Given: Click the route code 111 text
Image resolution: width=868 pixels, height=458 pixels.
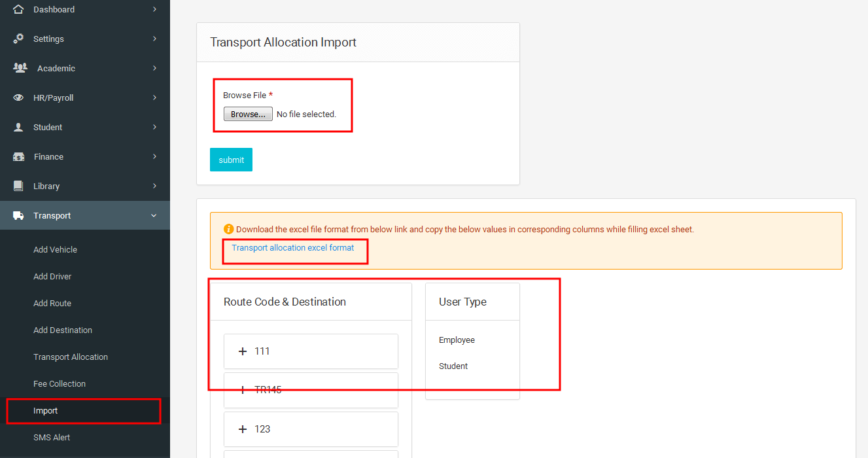Looking at the screenshot, I should (262, 351).
